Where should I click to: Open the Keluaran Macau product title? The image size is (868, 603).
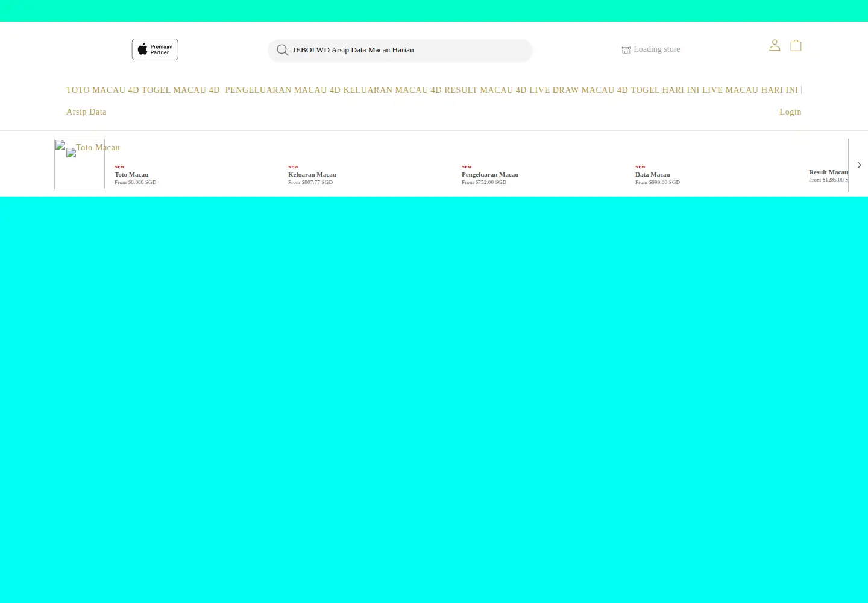coord(312,174)
